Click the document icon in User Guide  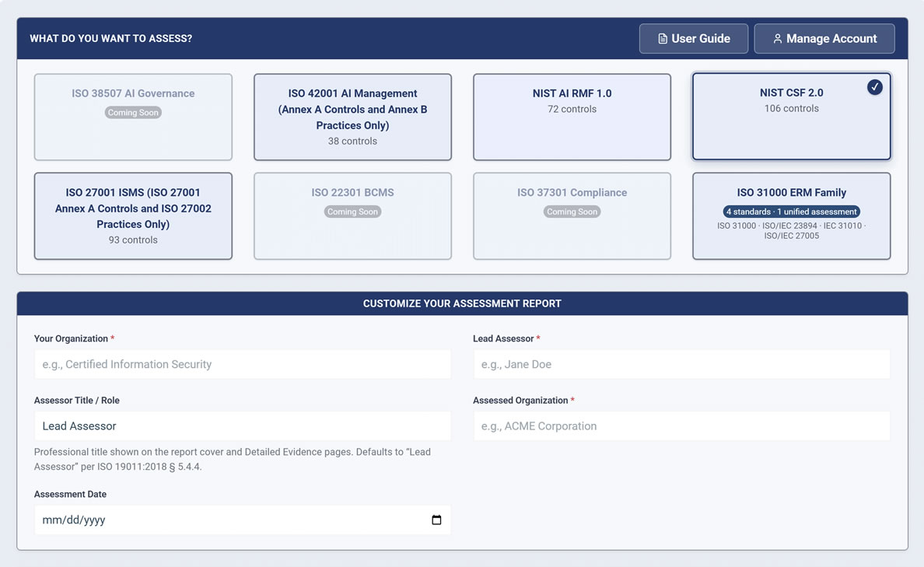pos(663,38)
